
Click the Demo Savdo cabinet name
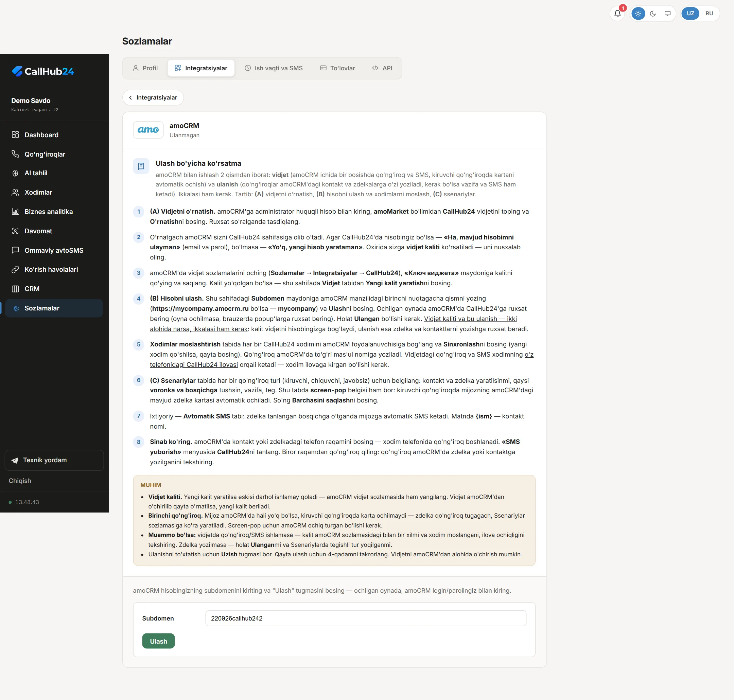tap(31, 101)
